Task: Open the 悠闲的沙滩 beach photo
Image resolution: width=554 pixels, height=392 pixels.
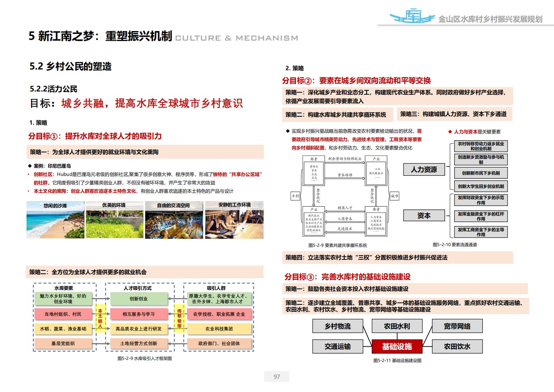Action: pyautogui.click(x=56, y=220)
